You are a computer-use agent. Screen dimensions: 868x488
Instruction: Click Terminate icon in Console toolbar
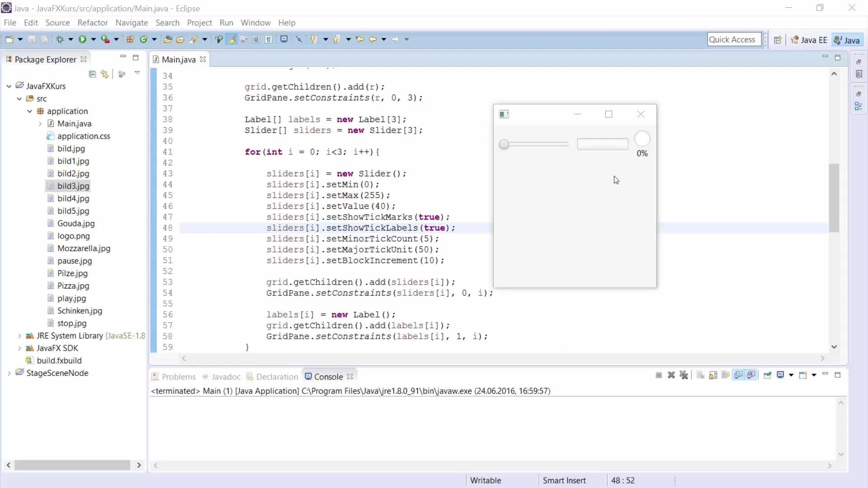659,375
